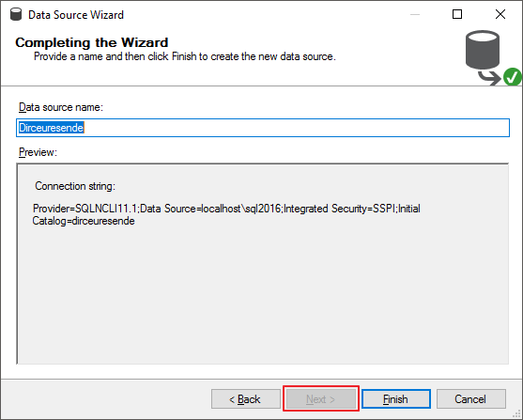Viewport: 523px width, 420px height.
Task: Click the greyed-out "Next >" button
Action: [321, 399]
